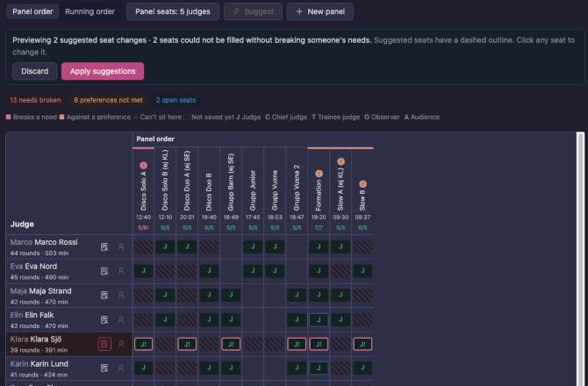Create a New panel
The height and width of the screenshot is (386, 588).
pyautogui.click(x=319, y=11)
